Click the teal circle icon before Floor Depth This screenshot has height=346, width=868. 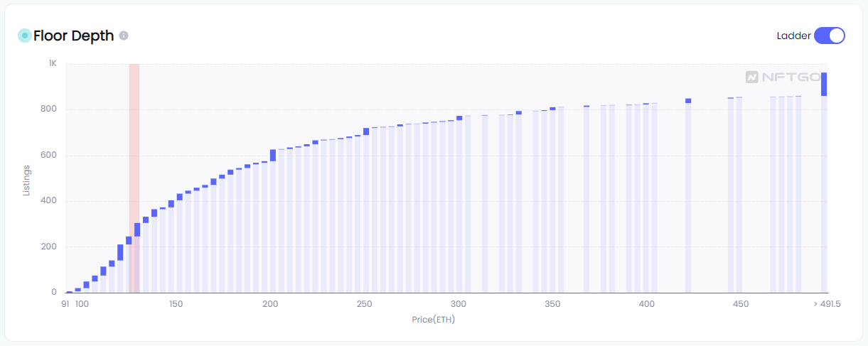point(24,36)
